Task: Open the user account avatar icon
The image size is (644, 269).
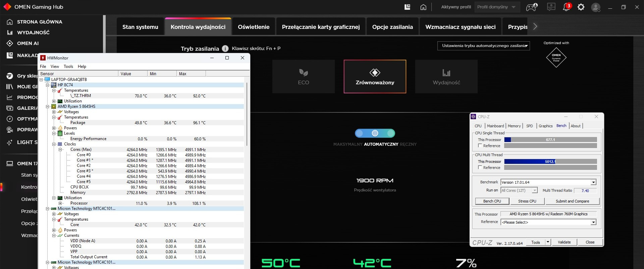Action: pyautogui.click(x=596, y=7)
